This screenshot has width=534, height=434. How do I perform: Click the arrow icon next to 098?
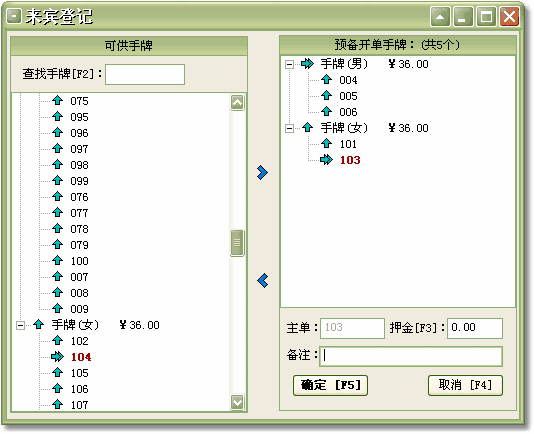click(x=58, y=165)
